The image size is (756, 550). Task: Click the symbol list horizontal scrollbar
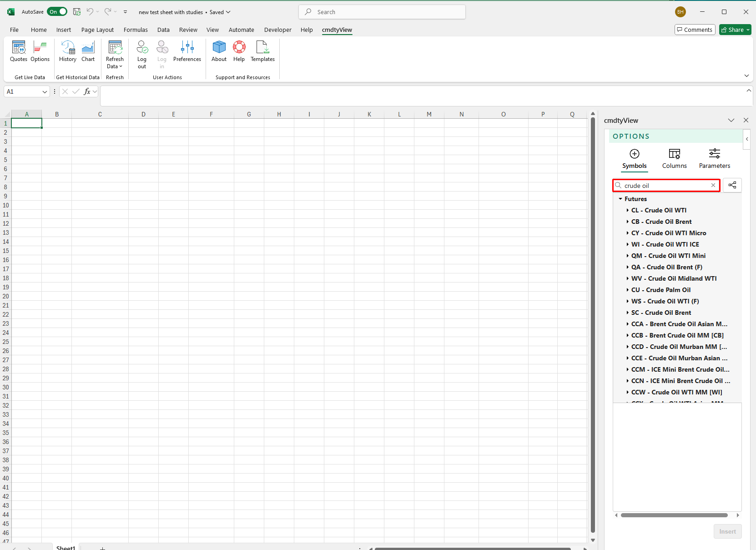pos(674,515)
